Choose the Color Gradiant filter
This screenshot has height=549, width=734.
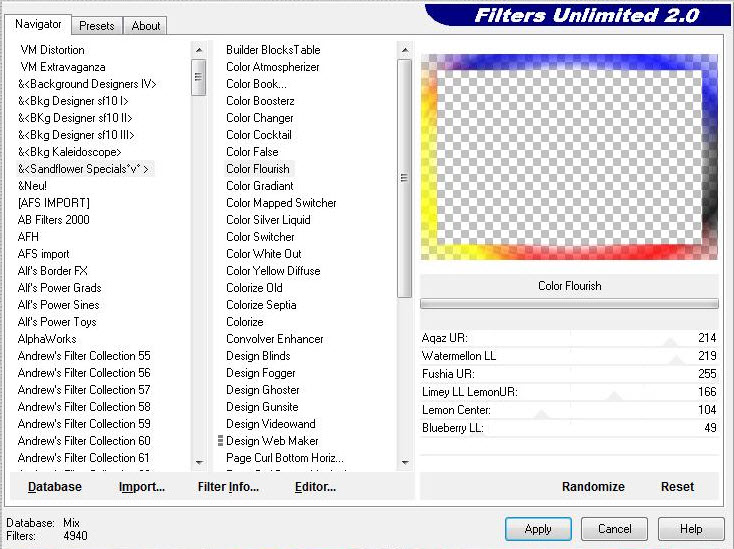pyautogui.click(x=260, y=186)
